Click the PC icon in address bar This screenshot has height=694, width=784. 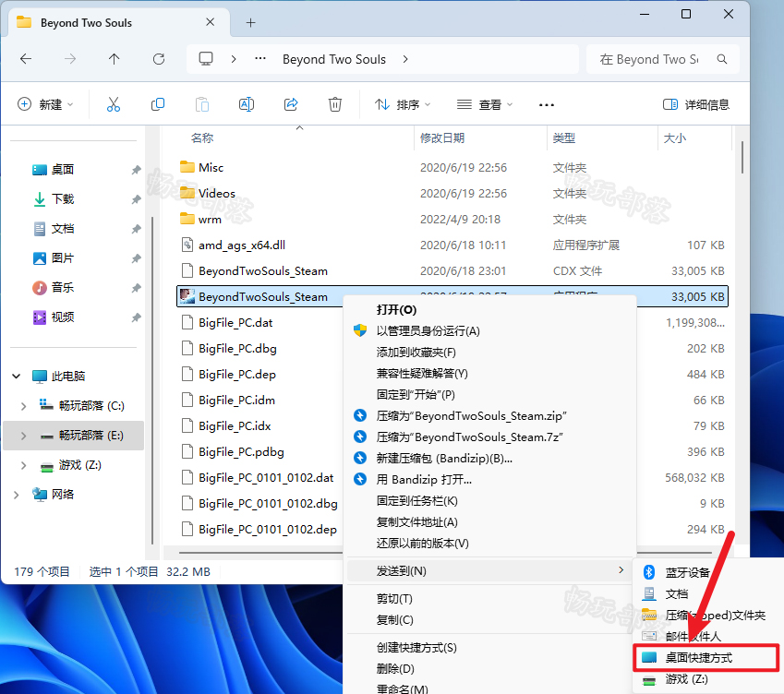[x=206, y=59]
